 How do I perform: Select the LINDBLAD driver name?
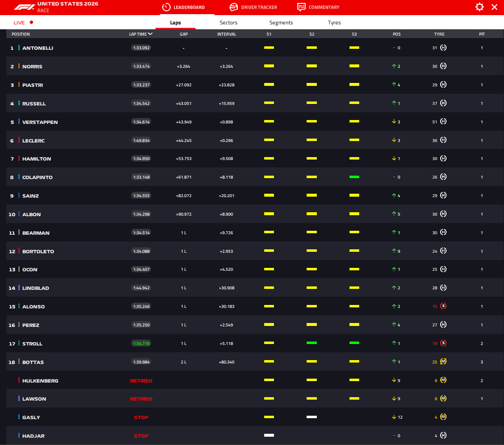coord(36,288)
